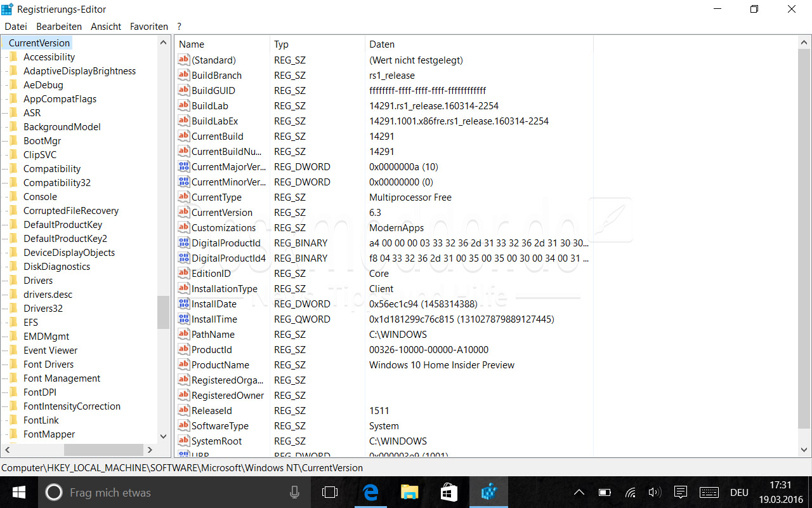This screenshot has height=508, width=812.
Task: Open the wireless network tray icon
Action: [630, 492]
